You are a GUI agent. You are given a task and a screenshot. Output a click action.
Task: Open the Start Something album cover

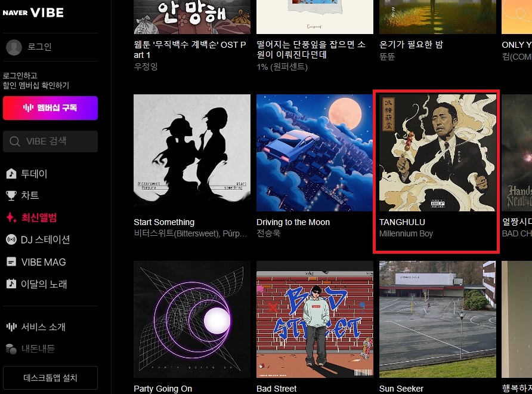192,153
